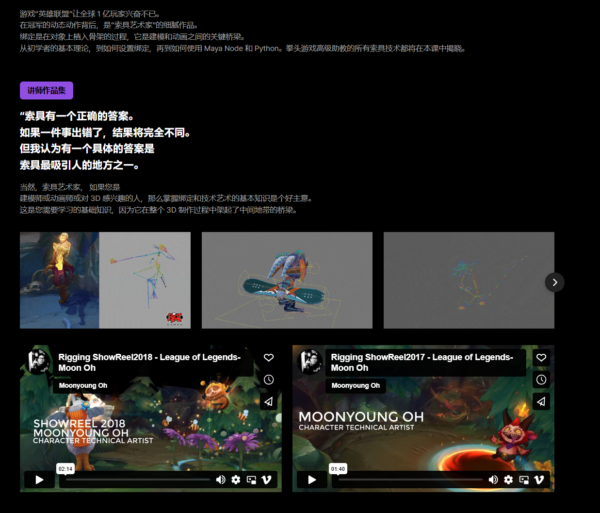This screenshot has height=513, width=600.
Task: Play the Rigging ShowReel2018 video
Action: [39, 480]
